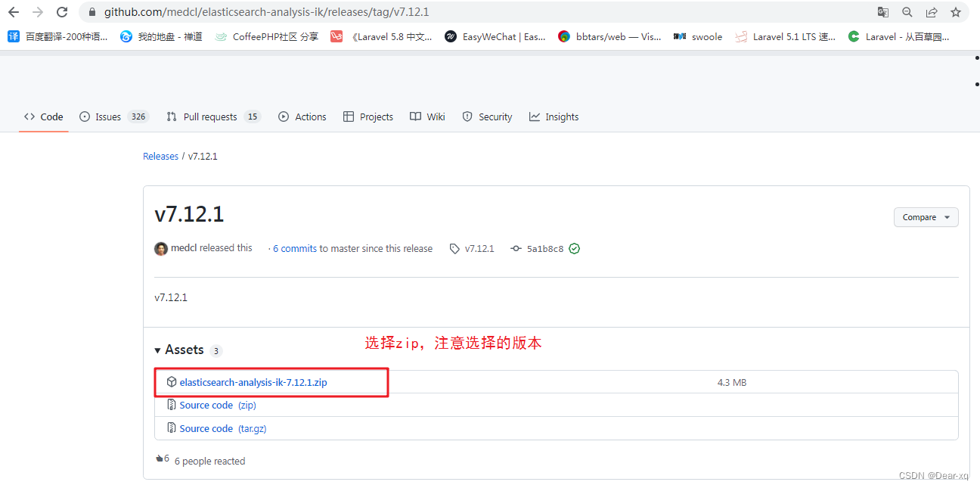Screen dimensions: 980x488
Task: Open the Code tab
Action: pyautogui.click(x=44, y=117)
